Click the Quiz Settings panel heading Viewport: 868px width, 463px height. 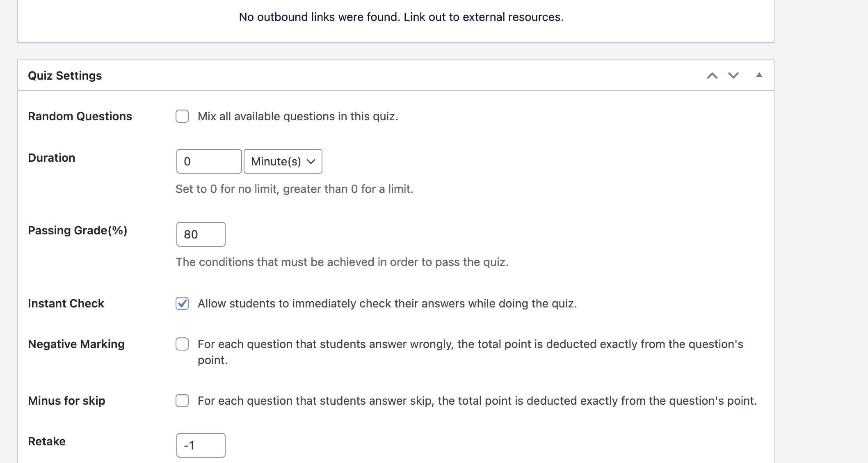tap(65, 76)
